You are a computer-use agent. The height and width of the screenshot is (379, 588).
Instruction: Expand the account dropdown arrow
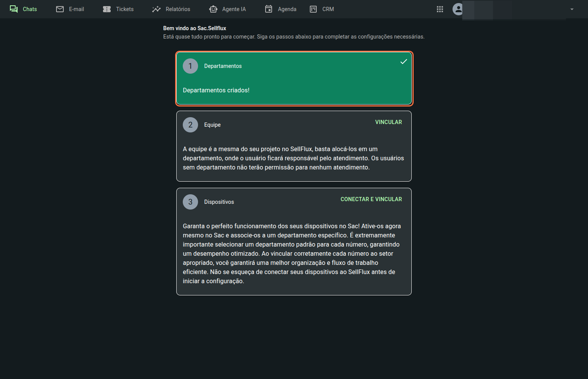click(572, 9)
